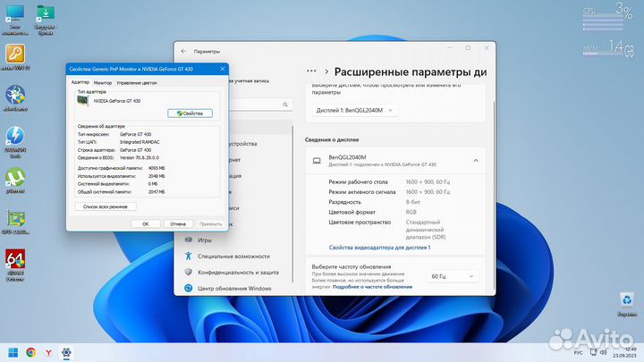Viewport: 644px width, 362px height.
Task: Click the monitor icon beside BenQGL2040M
Action: (317, 161)
